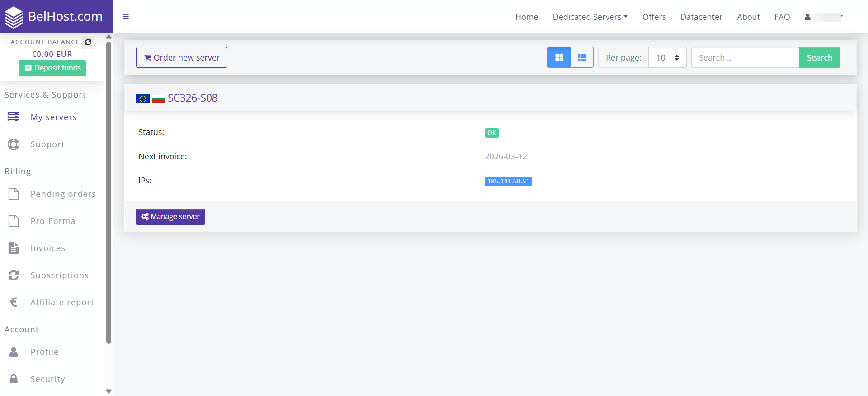Viewport: 868px width, 396px height.
Task: Open Security in sidebar
Action: [x=47, y=379]
